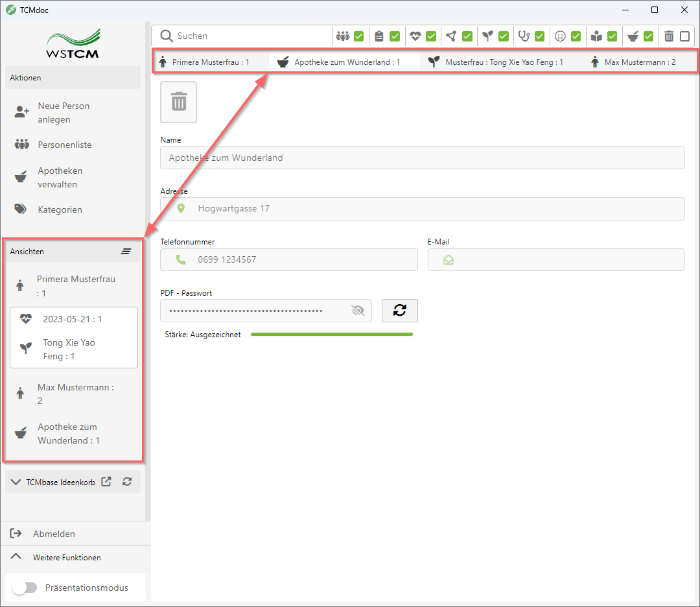Screen dimensions: 700x607
Task: Click Neue Person anlegen
Action: [64, 113]
